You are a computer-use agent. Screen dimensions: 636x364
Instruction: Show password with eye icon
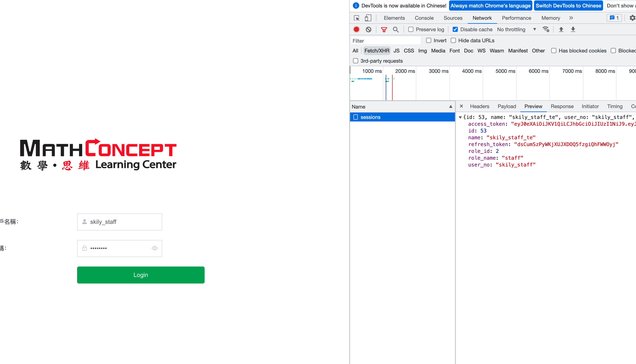coord(154,248)
